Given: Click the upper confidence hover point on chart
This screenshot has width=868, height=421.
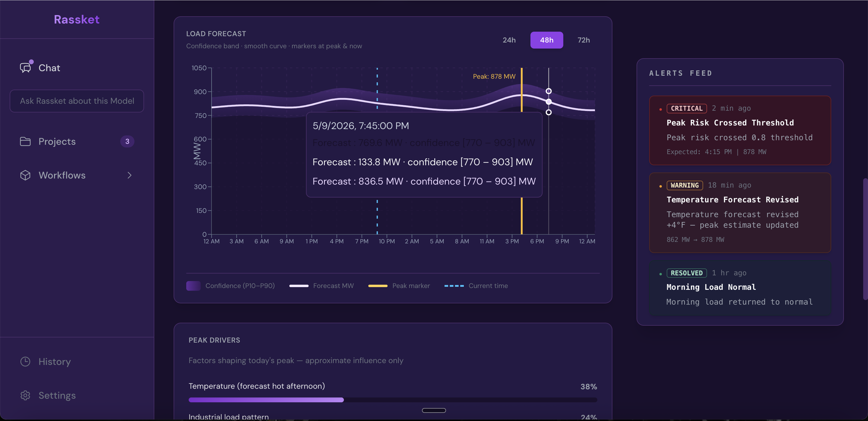Looking at the screenshot, I should click(x=549, y=91).
